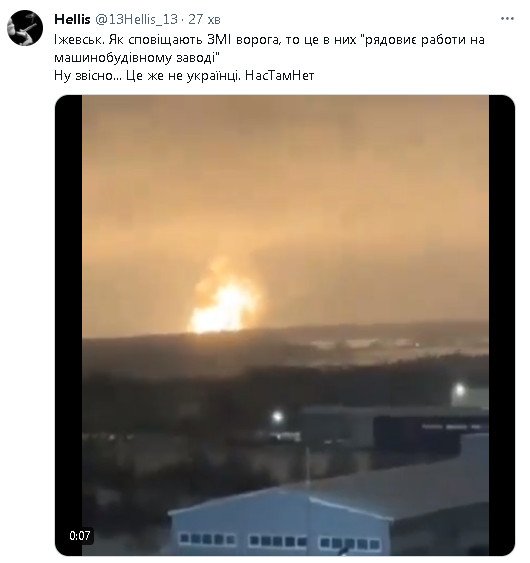
Task: Click the video's left black letterbox bar
Action: (69, 325)
